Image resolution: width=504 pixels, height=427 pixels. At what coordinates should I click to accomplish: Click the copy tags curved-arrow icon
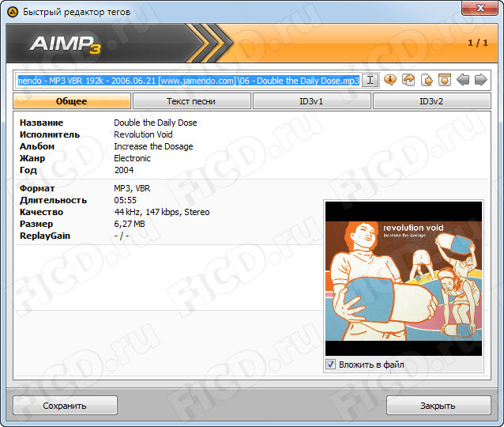pos(408,80)
